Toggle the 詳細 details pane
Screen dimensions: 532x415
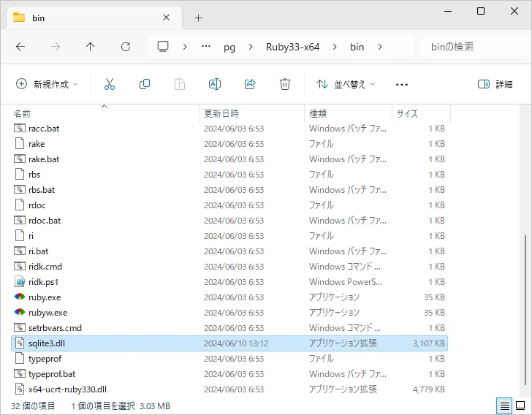click(x=495, y=84)
